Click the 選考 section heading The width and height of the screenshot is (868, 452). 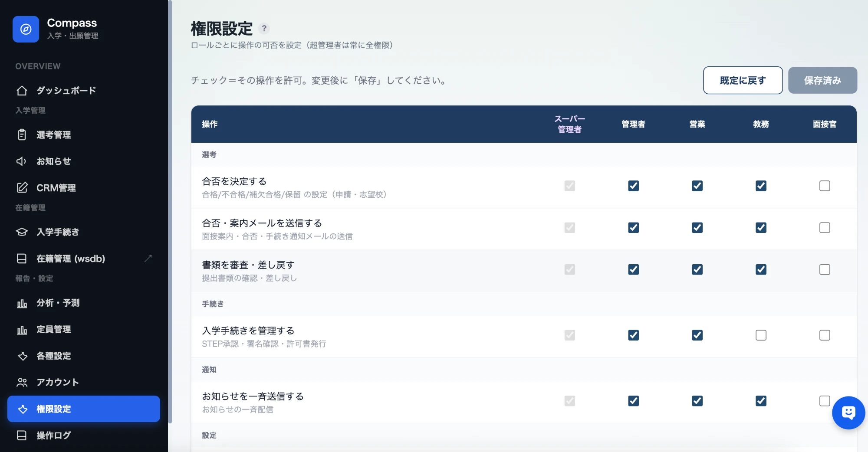click(x=209, y=154)
